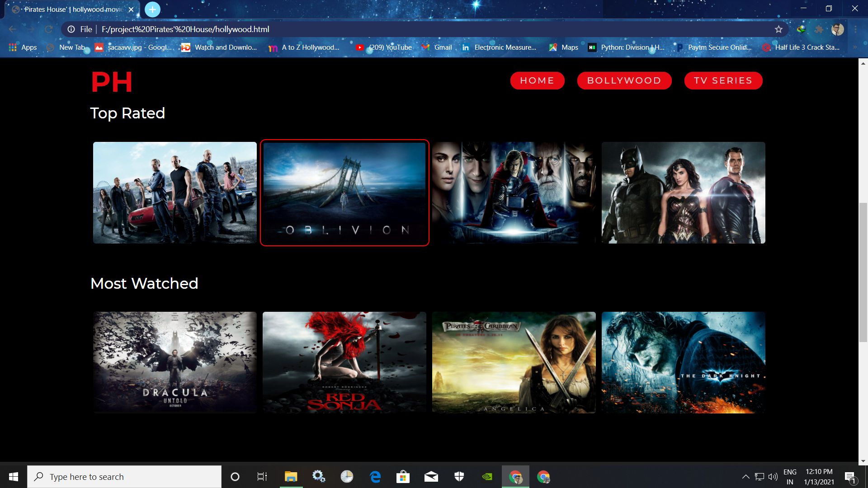This screenshot has width=868, height=488.
Task: Open Microsoft Edge from the taskbar
Action: point(375,476)
